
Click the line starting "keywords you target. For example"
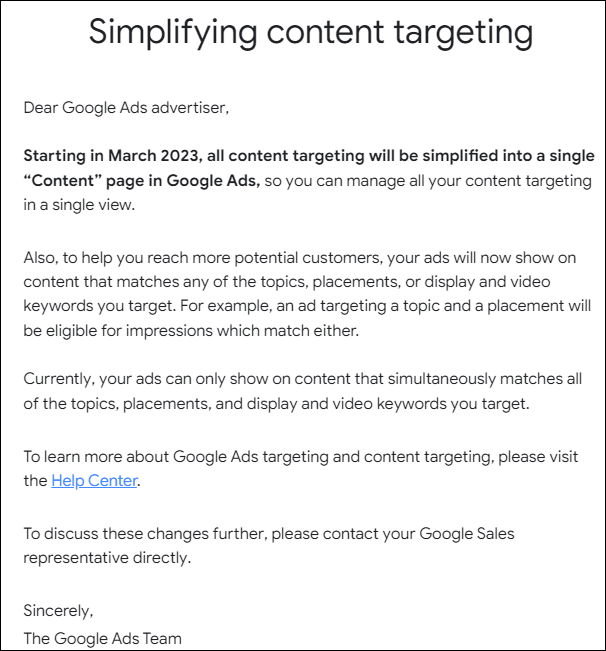[307, 306]
